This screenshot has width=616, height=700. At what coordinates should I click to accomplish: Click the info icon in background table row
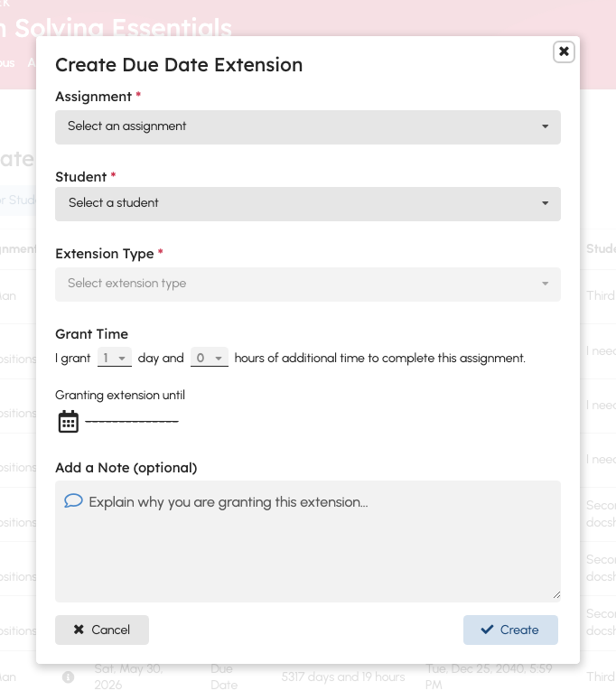tap(68, 677)
